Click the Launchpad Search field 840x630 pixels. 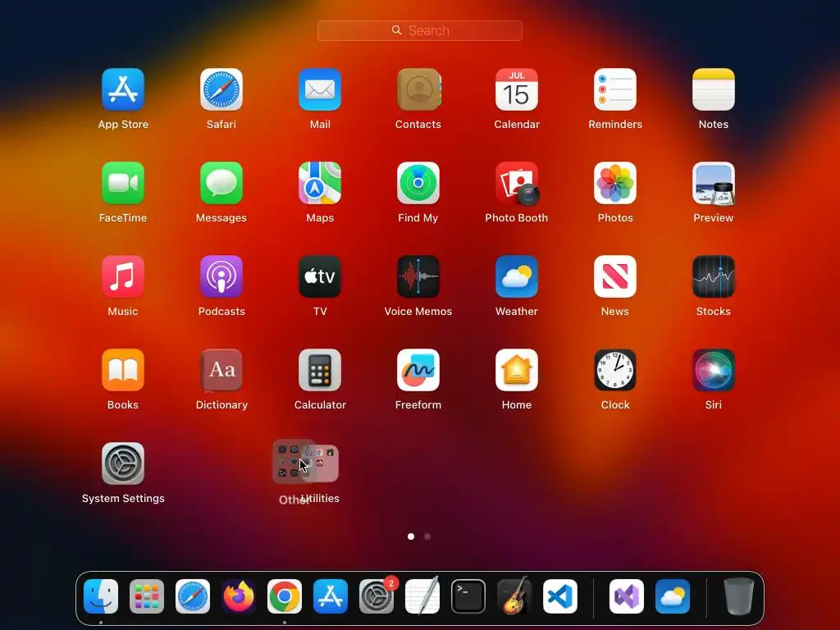point(419,30)
